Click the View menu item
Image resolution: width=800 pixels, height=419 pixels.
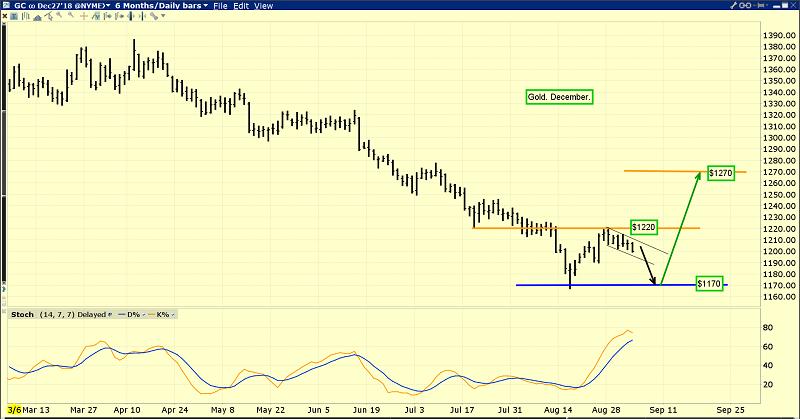265,6
